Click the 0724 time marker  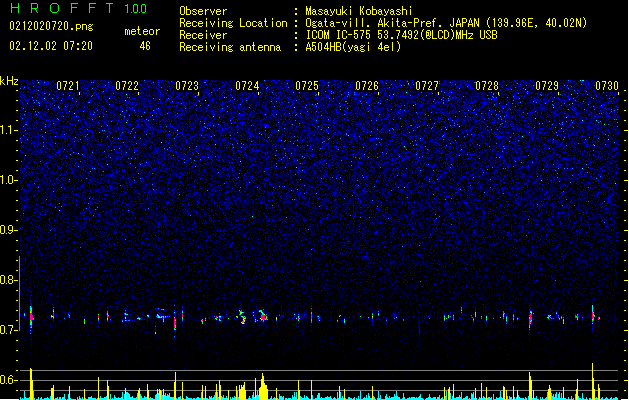247,86
